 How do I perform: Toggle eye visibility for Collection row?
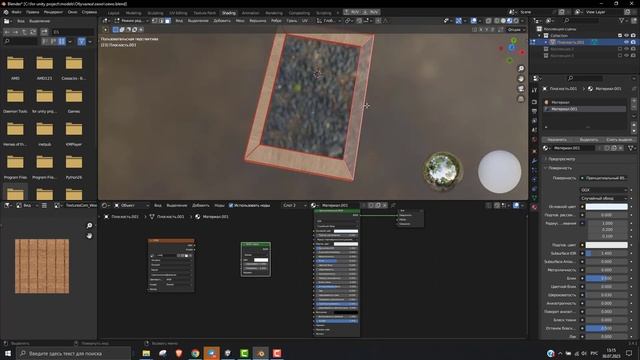[x=627, y=36]
